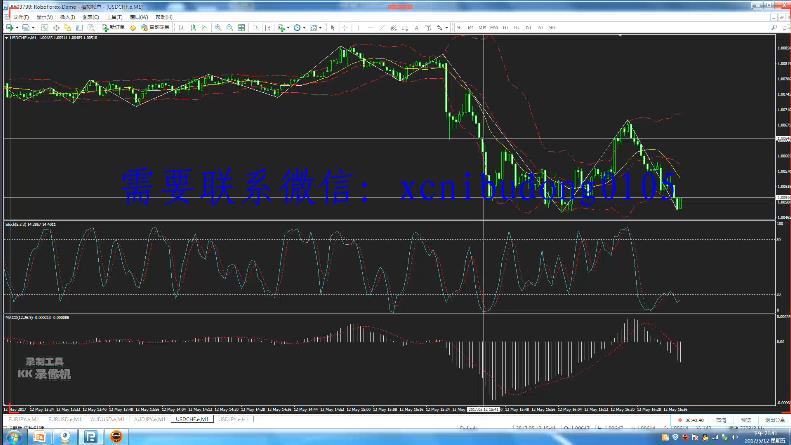Open the 帮助(H) Help menu

tap(164, 17)
